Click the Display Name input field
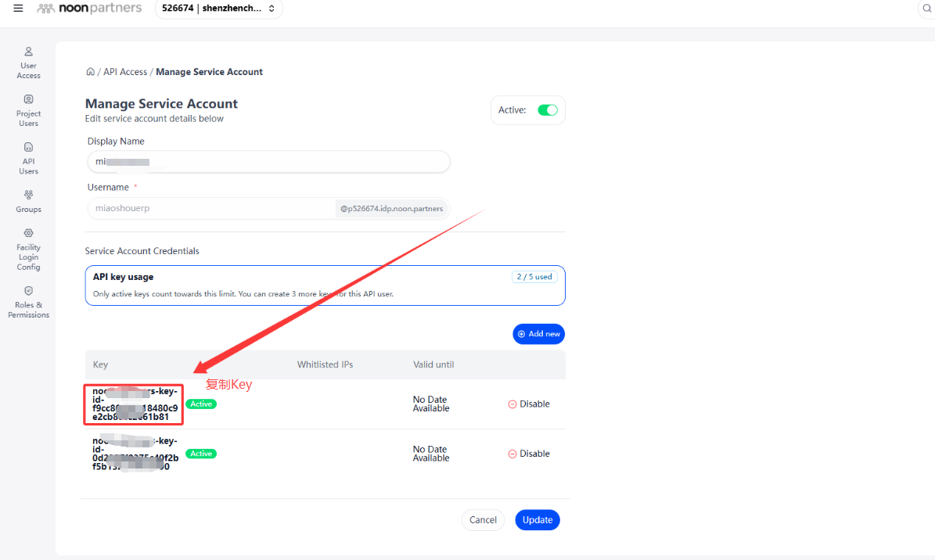This screenshot has height=560, width=935. coord(268,162)
